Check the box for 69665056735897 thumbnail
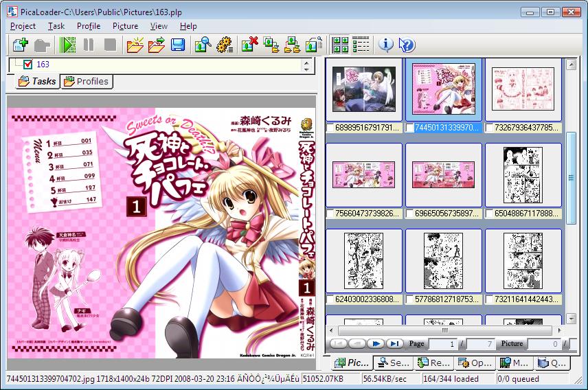Screen dimensions: 588x390 coord(409,214)
